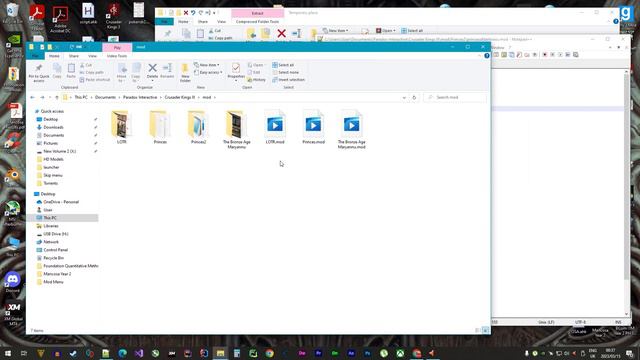Viewport: 640px width, 360px height.
Task: Click the red X Delete icon in the mod window
Action: [x=152, y=68]
